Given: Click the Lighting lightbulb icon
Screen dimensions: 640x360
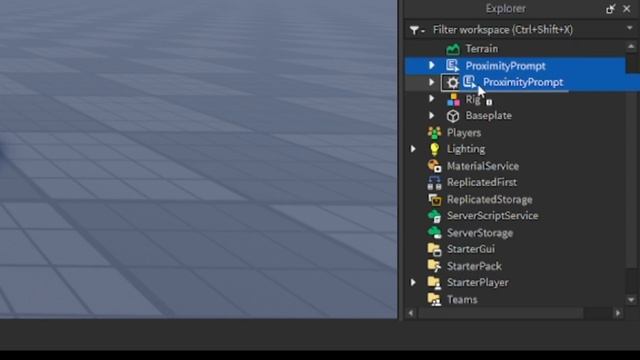Looking at the screenshot, I should coord(434,149).
